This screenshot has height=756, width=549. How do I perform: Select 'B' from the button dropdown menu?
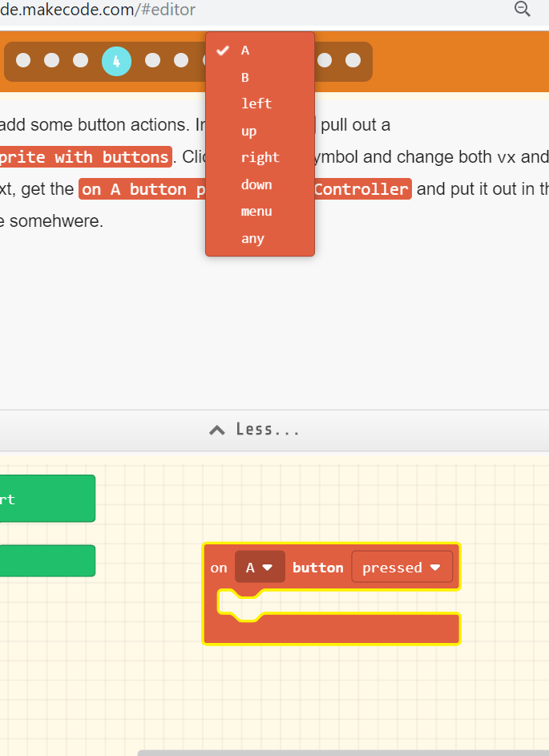(x=246, y=77)
